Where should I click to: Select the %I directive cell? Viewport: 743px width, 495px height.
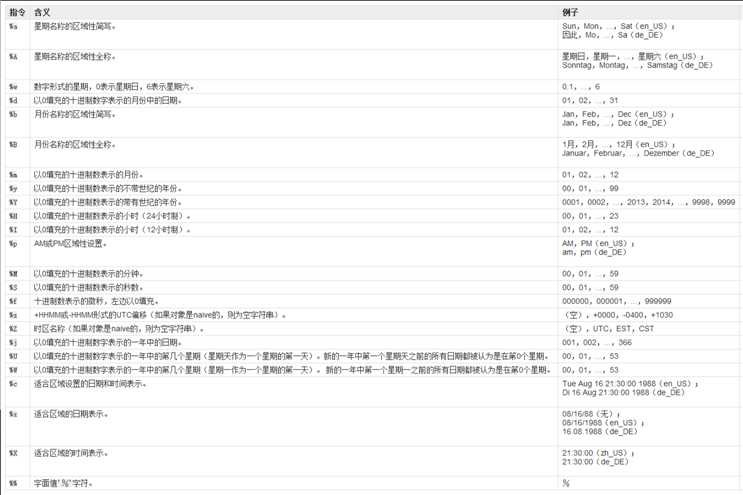coord(13,230)
